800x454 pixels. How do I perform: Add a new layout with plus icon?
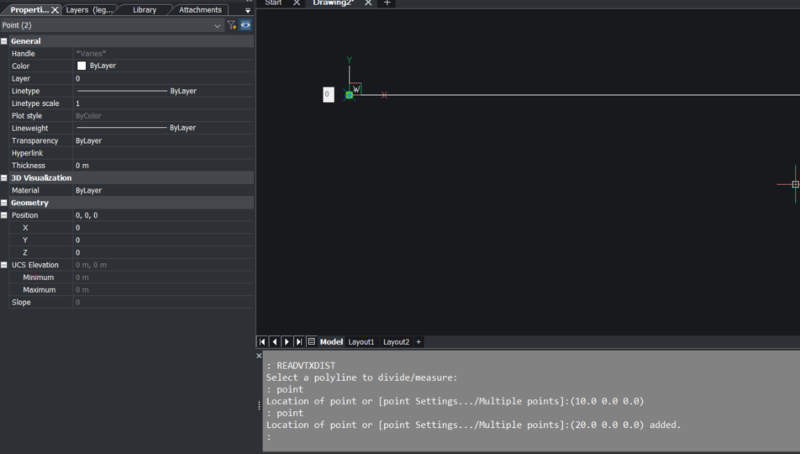419,342
